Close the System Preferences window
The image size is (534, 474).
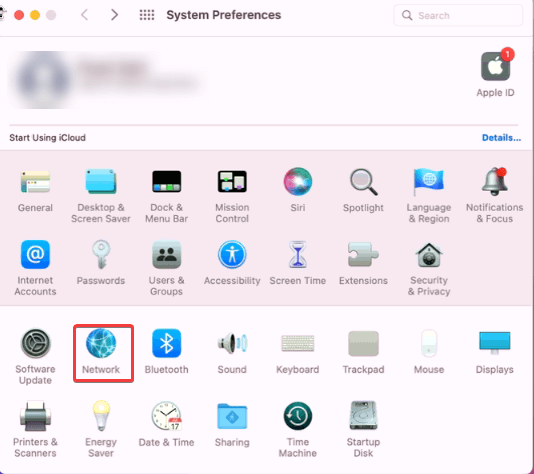pos(19,15)
